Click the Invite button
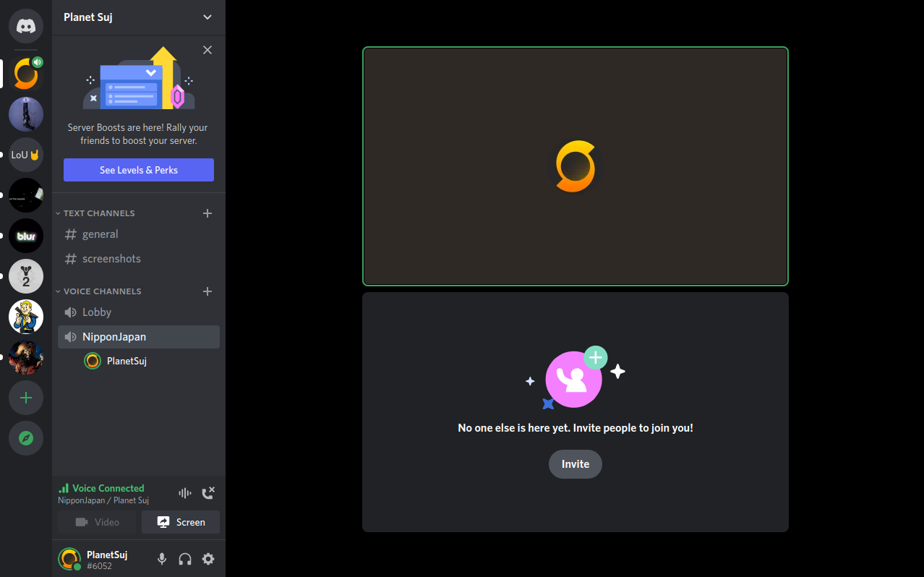This screenshot has width=924, height=577. [576, 464]
